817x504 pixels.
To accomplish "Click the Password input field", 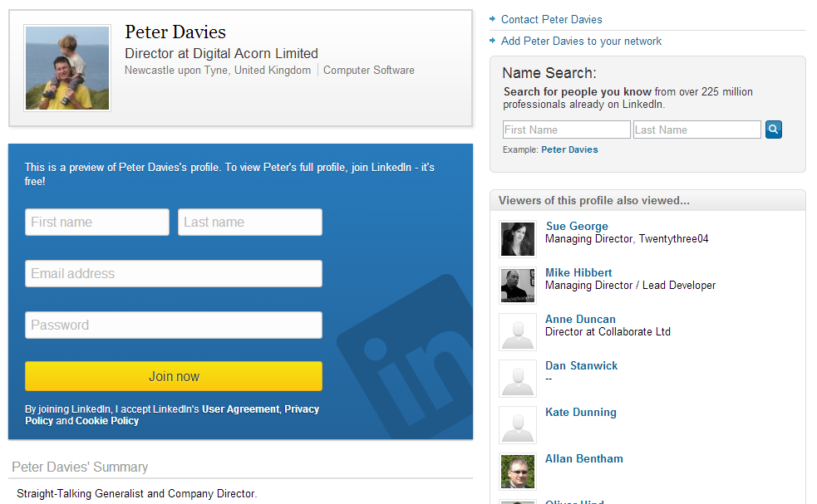I will tap(174, 325).
